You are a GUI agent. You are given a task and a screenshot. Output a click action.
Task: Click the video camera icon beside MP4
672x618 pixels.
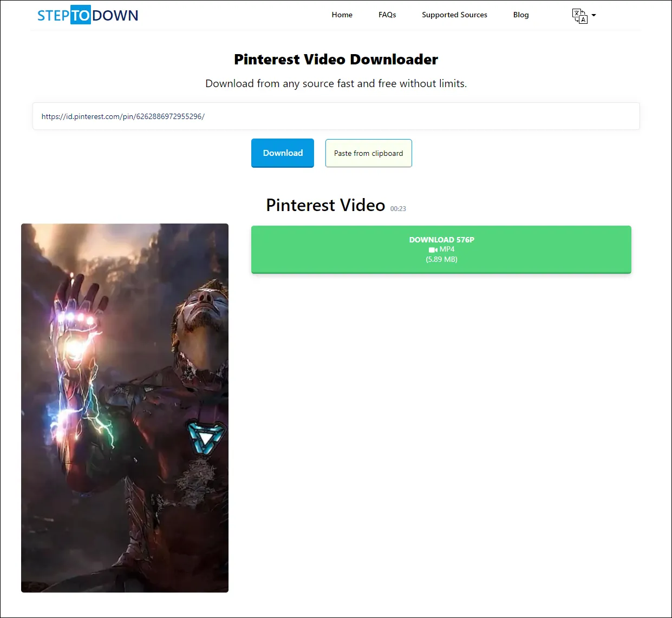[433, 249]
